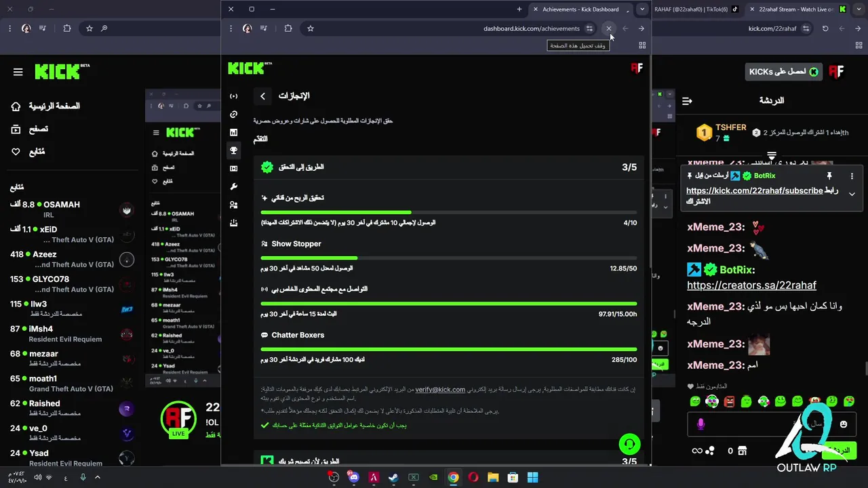The image size is (868, 488).
Task: Open kick.com/22rahaf/subscribe link in chat
Action: (x=754, y=191)
